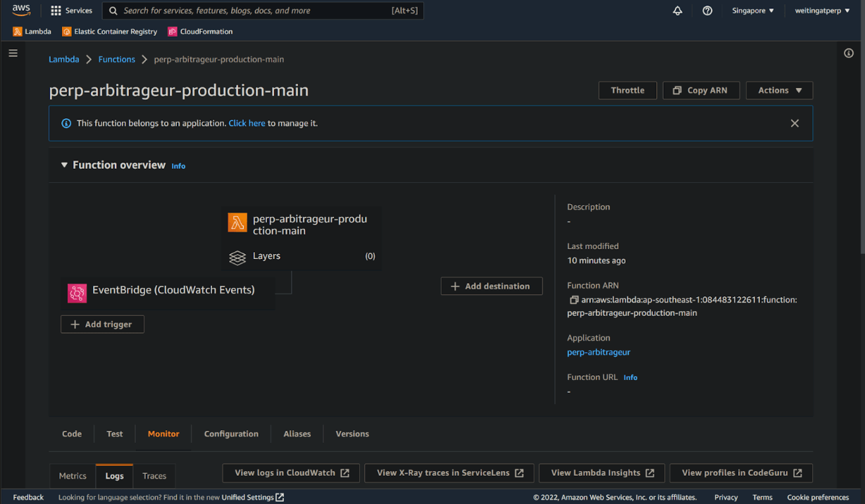The width and height of the screenshot is (865, 504).
Task: Open the Info link beside Function URL
Action: tap(630, 377)
